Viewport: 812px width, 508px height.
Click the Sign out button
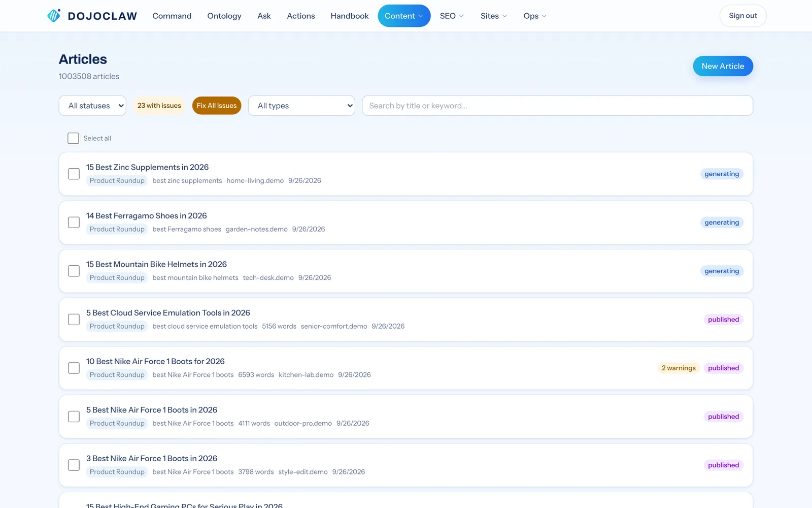[x=743, y=16]
